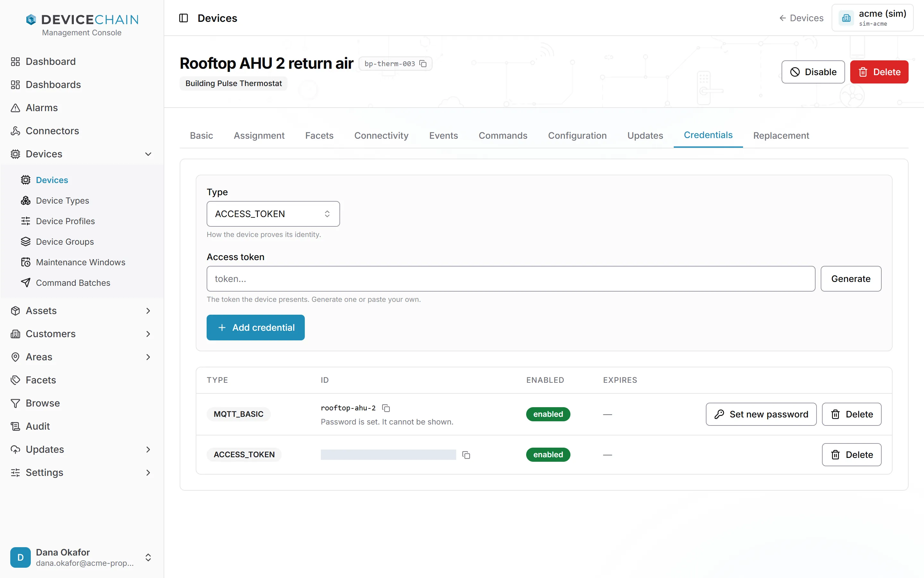Go back via the Devices link
The height and width of the screenshot is (578, 924).
click(801, 18)
